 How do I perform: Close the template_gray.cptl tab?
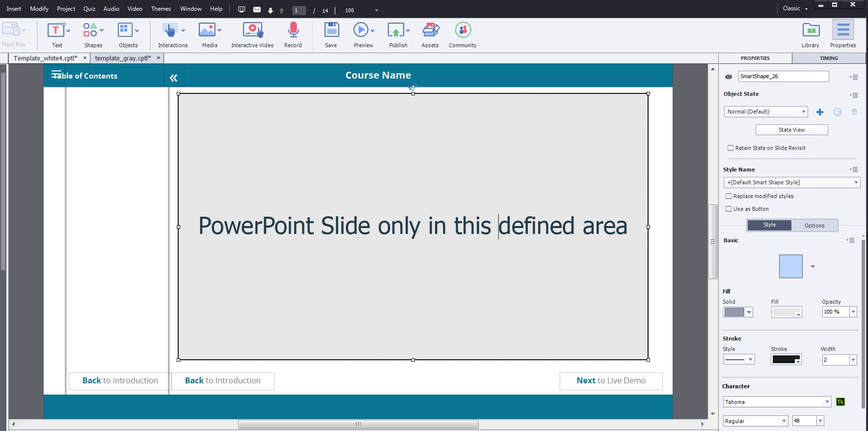[159, 57]
